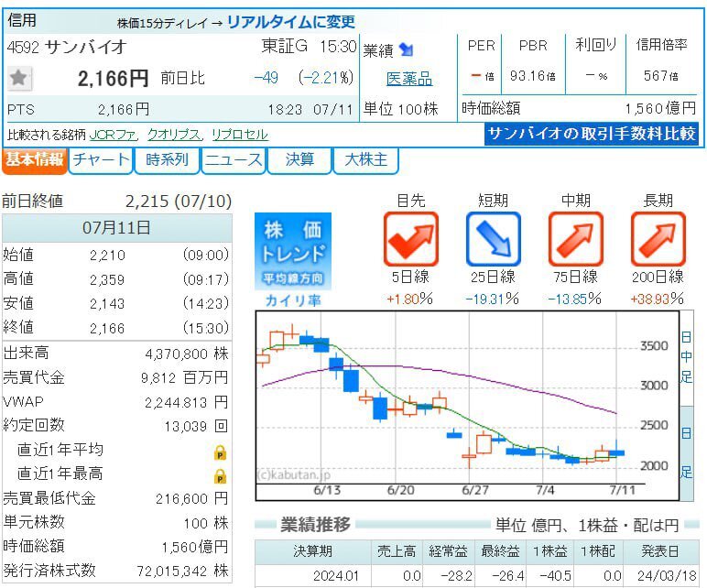
Task: Click the 終値 value 2,166
Action: coord(107,328)
